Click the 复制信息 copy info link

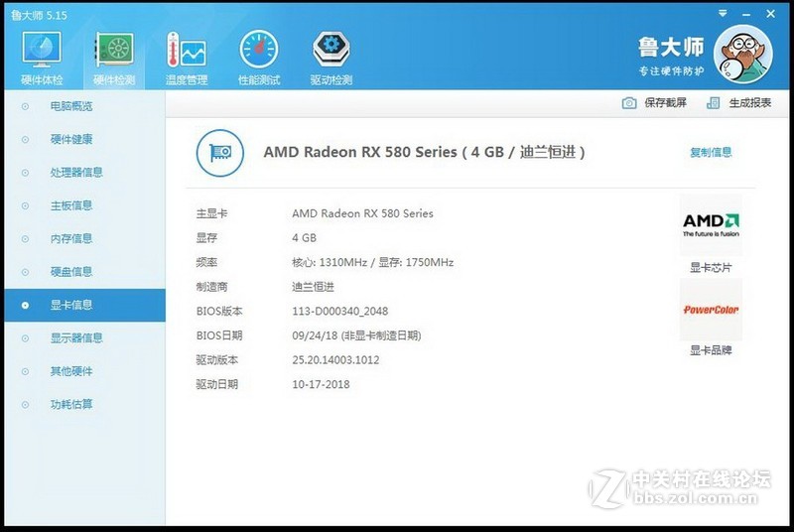(711, 153)
